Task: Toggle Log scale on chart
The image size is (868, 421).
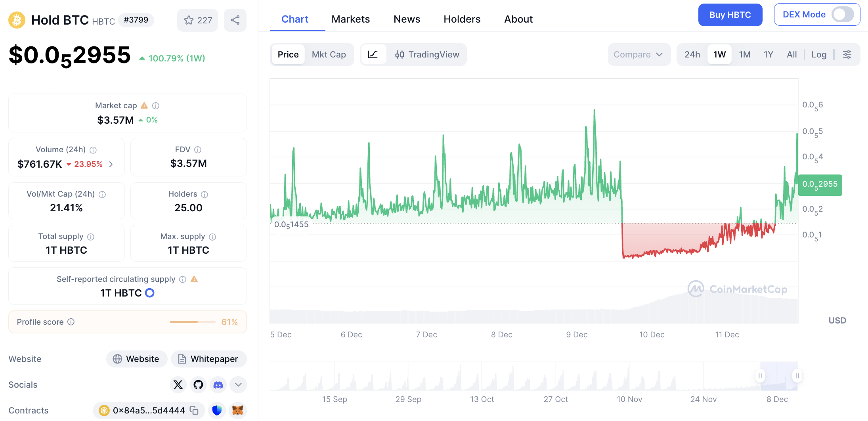Action: click(x=818, y=55)
